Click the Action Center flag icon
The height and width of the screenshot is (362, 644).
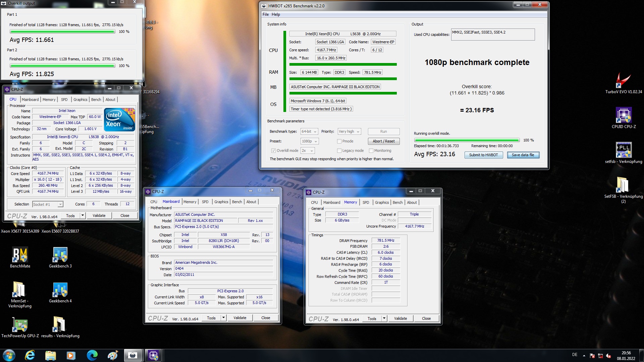[592, 356]
